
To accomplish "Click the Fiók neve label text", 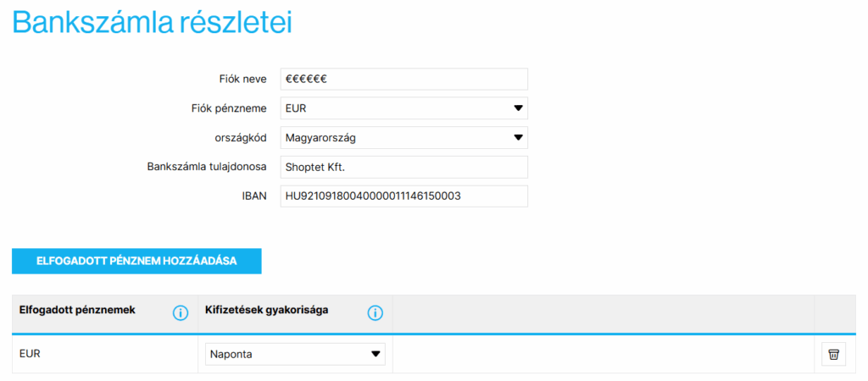I will click(x=242, y=79).
